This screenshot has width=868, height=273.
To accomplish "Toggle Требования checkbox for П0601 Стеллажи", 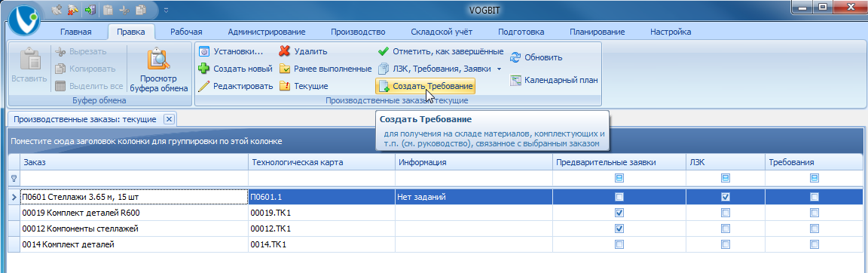I will (815, 197).
